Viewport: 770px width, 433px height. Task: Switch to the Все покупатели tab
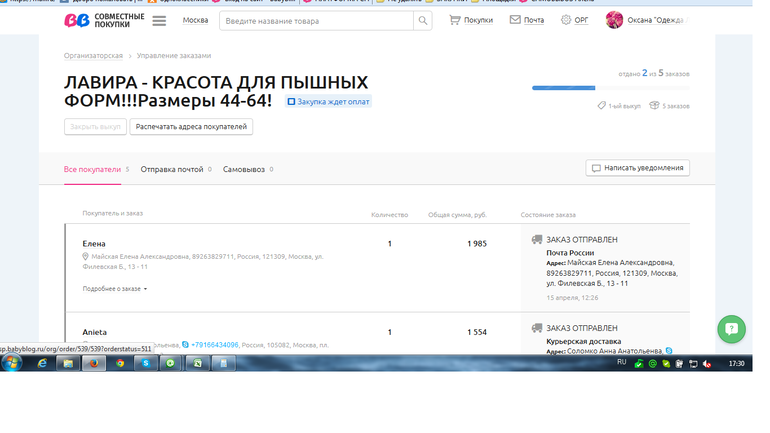[x=92, y=169]
